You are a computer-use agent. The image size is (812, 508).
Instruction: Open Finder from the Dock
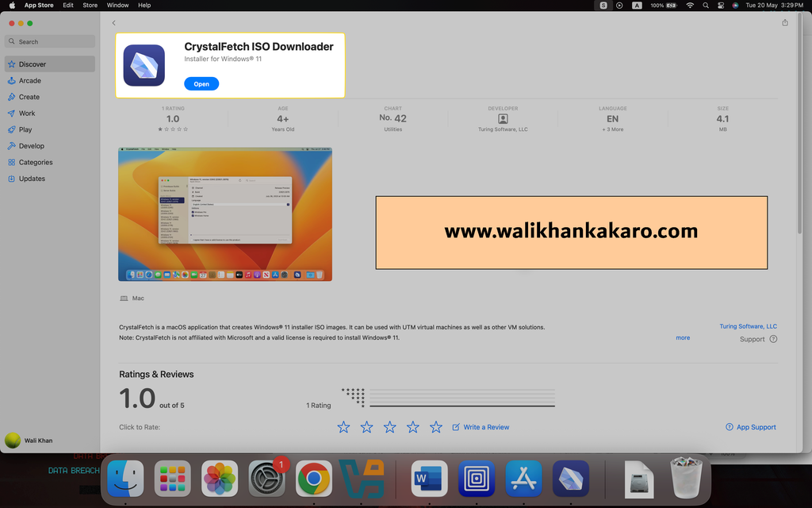click(x=125, y=479)
